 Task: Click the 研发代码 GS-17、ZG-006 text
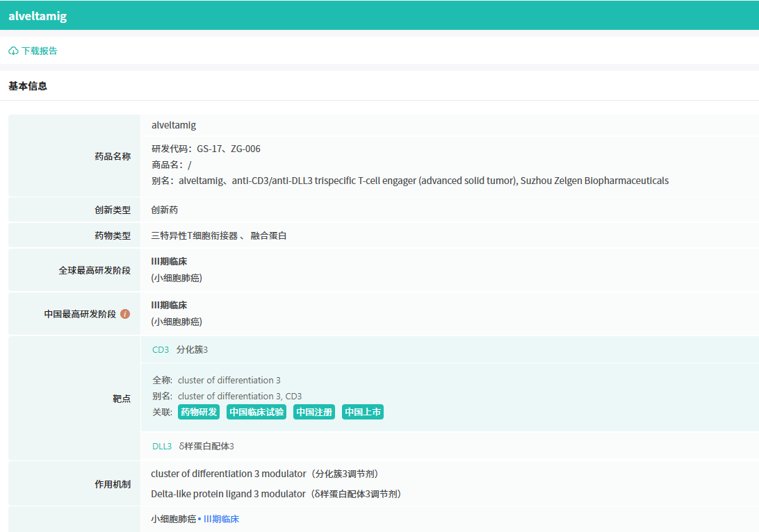click(206, 149)
